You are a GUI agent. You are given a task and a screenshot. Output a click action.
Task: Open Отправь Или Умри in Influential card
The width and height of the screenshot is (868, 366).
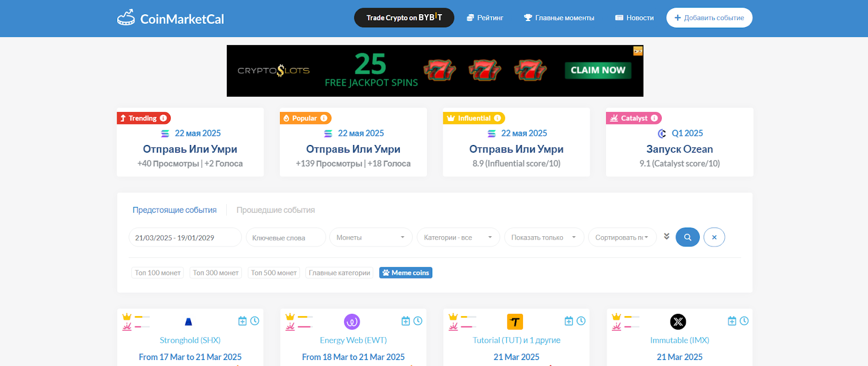[x=516, y=149]
